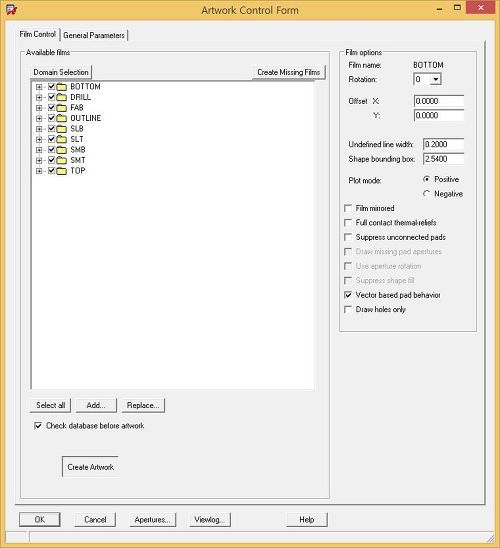Screen dimensions: 500x548
Task: Click the BOTTOM film folder icon
Action: point(61,87)
